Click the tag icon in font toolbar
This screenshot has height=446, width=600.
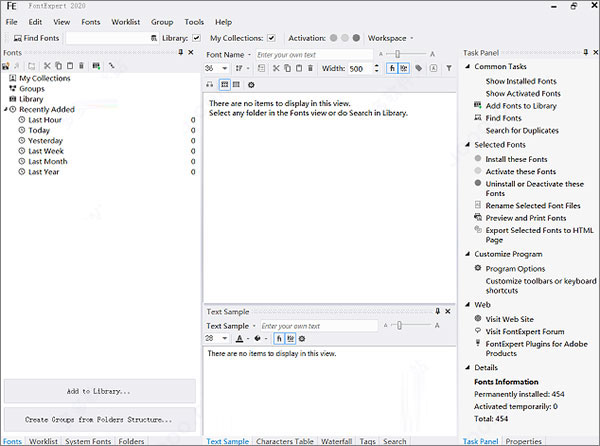click(419, 68)
